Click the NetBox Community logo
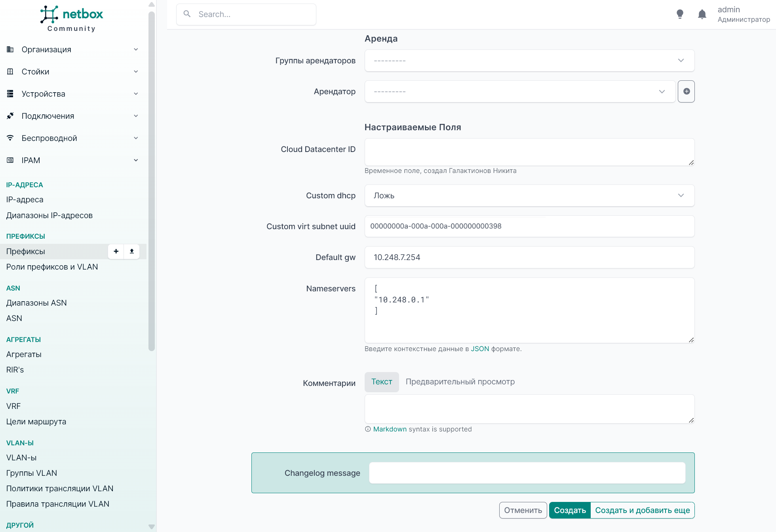 pos(72,19)
